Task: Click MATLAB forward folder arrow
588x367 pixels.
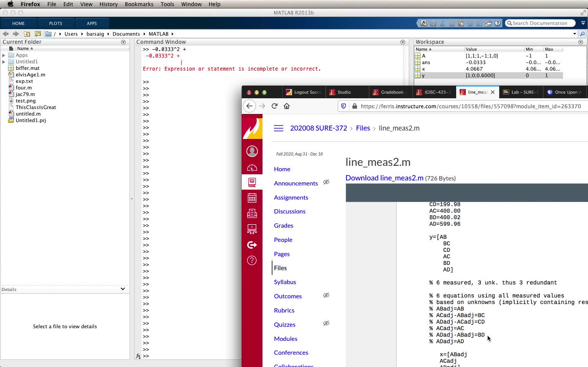Action: [x=16, y=34]
